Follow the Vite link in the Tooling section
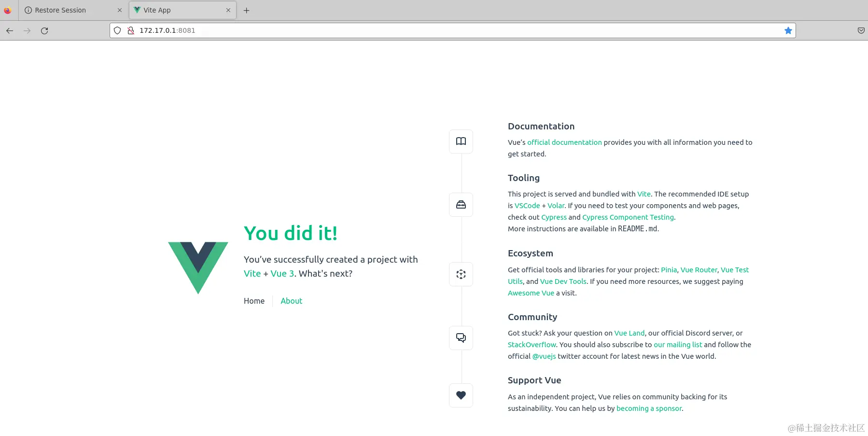Image resolution: width=868 pixels, height=436 pixels. coord(644,194)
